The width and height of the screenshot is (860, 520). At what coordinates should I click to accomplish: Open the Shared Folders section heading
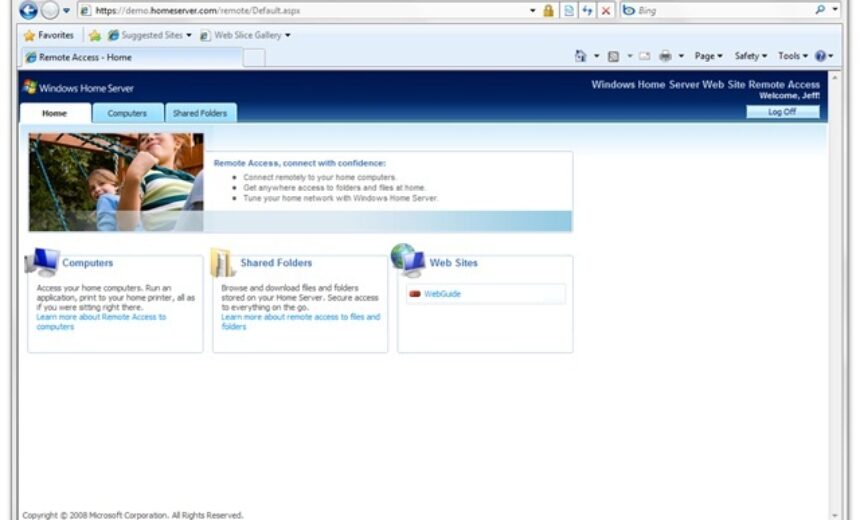pos(276,263)
